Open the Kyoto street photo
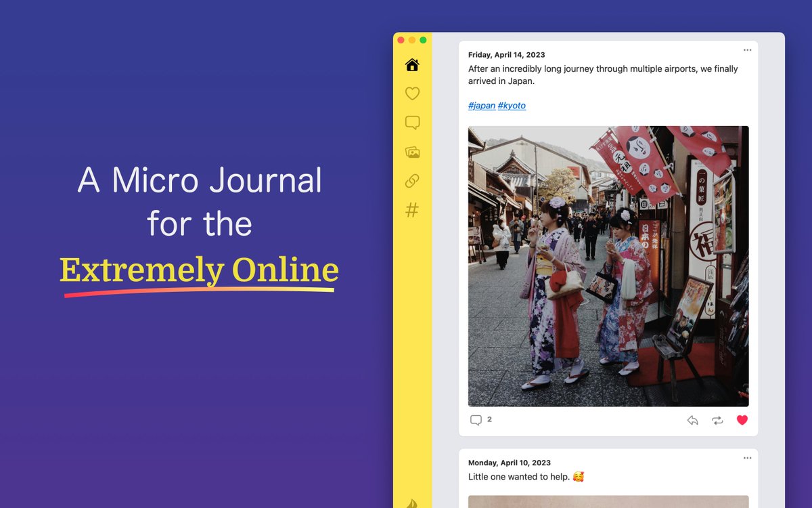 (x=608, y=266)
